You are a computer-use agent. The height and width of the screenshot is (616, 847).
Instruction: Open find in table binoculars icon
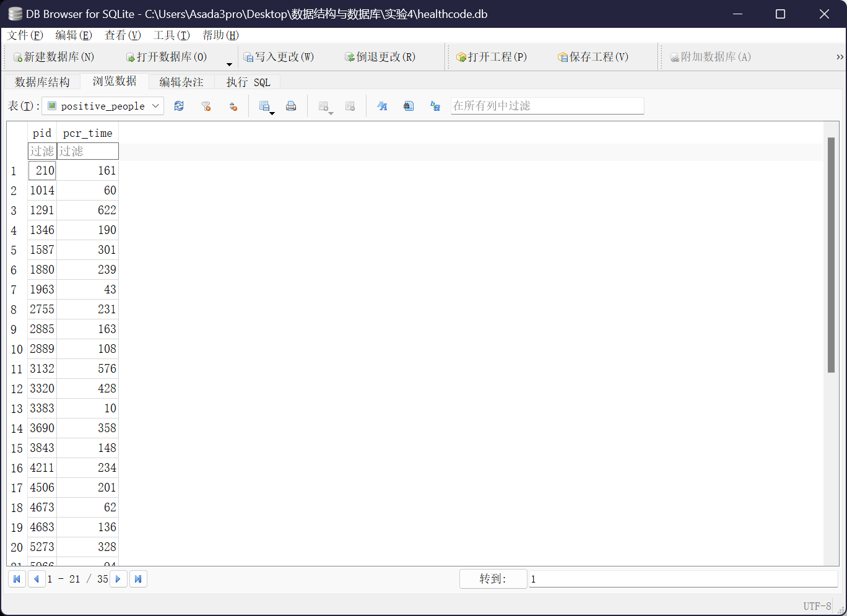click(409, 106)
